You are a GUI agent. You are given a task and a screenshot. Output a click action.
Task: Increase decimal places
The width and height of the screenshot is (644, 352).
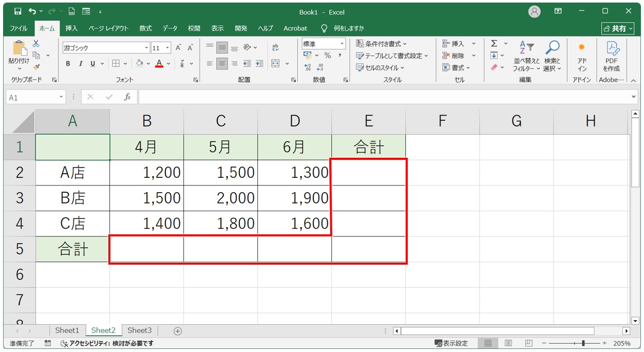[x=308, y=67]
